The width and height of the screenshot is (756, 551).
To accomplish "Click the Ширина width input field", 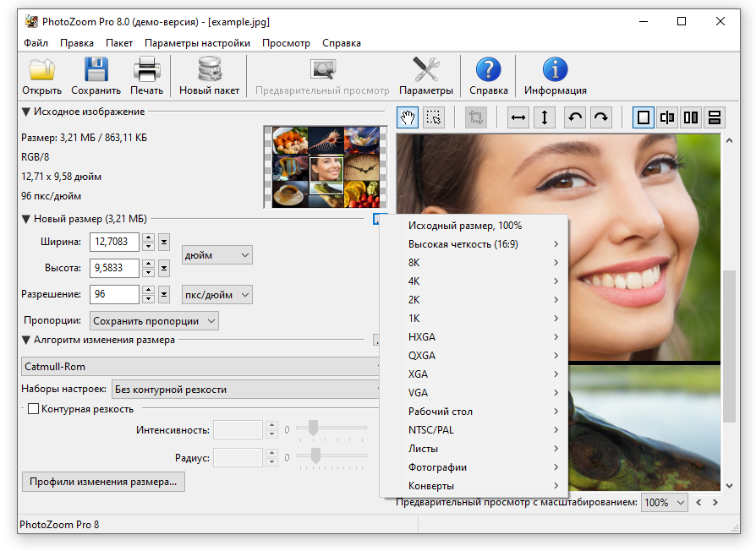I will (x=114, y=242).
